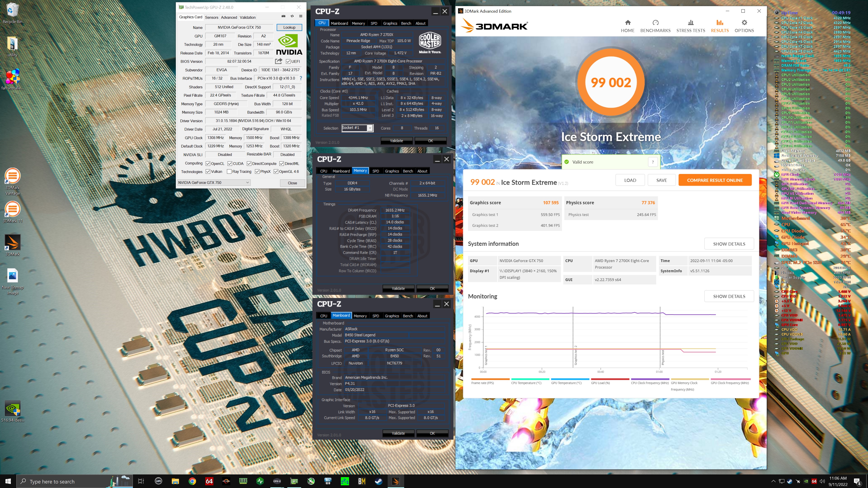
Task: Open the 3DMark desktop shortcut
Action: [12, 245]
